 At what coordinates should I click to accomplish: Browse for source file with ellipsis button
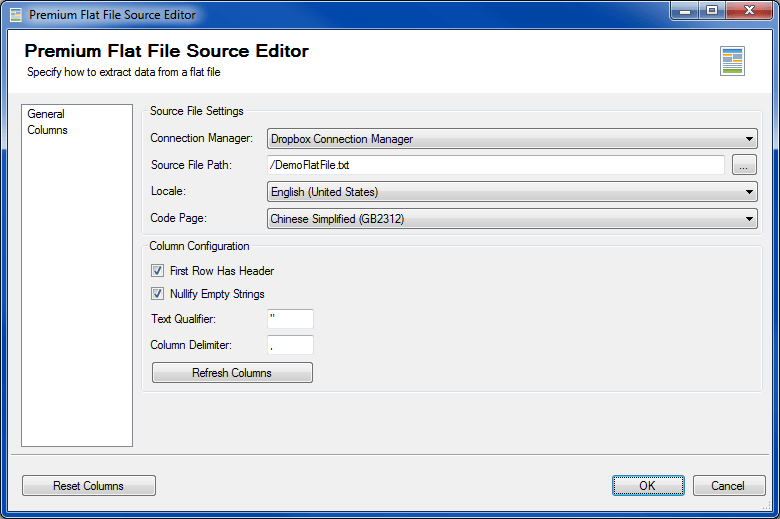pos(744,165)
